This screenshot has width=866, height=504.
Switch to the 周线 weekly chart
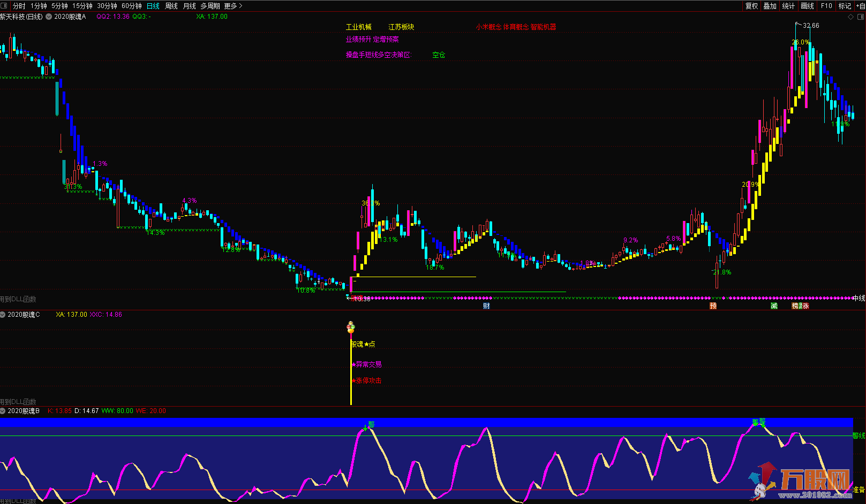point(171,6)
